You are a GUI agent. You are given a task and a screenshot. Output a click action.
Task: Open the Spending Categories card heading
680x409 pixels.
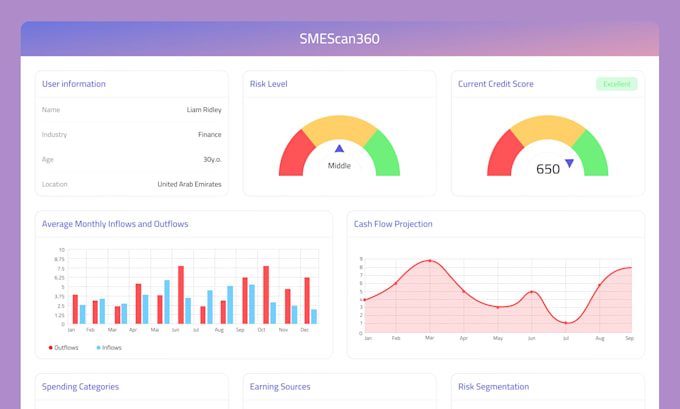click(x=80, y=386)
